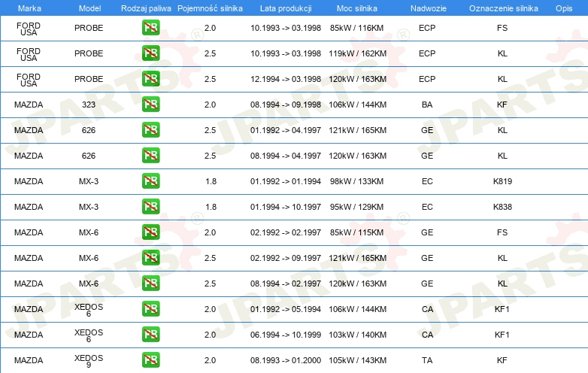Click the 12.1994 -> 03.1998 production dates

click(286, 79)
